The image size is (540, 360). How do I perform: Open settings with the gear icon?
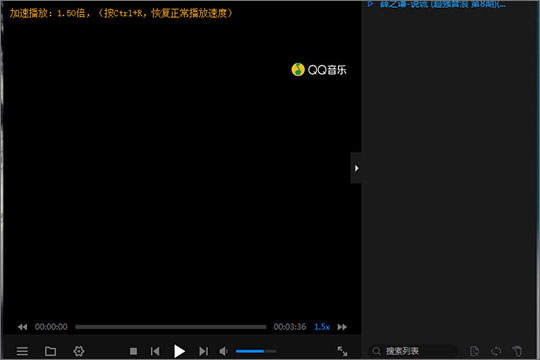click(x=79, y=351)
